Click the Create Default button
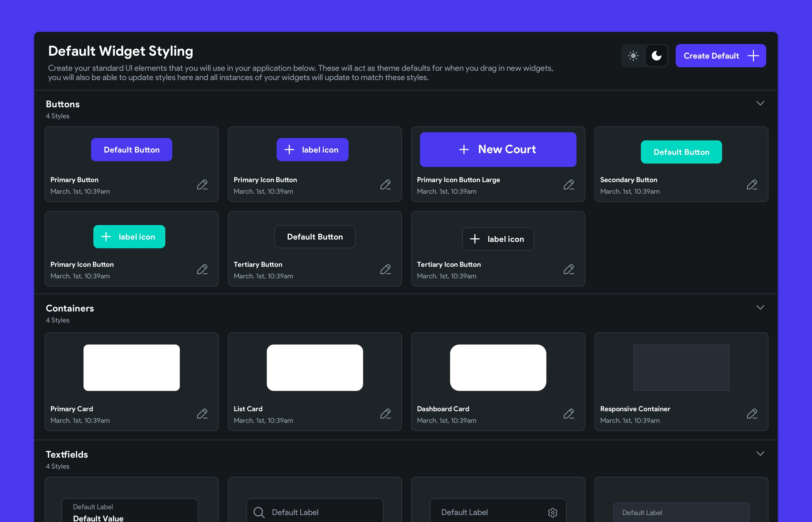Screen dimensions: 812x522 click(x=721, y=56)
